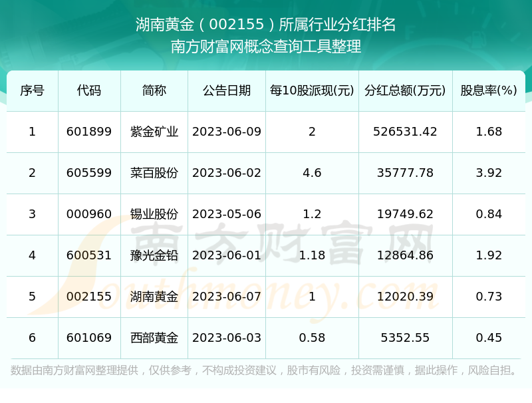Click company name 菜百股份

(154, 173)
